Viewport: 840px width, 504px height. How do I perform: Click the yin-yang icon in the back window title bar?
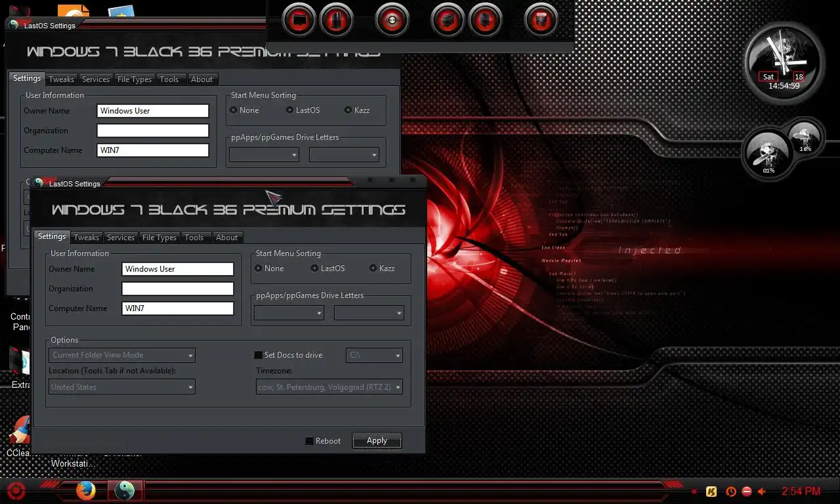(14, 25)
